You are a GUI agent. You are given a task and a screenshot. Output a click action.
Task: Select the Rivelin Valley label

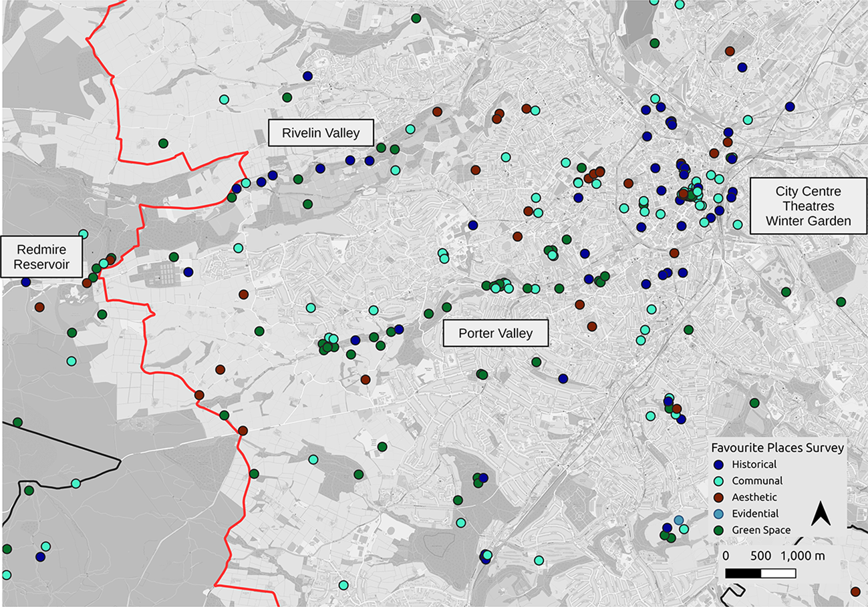point(320,134)
